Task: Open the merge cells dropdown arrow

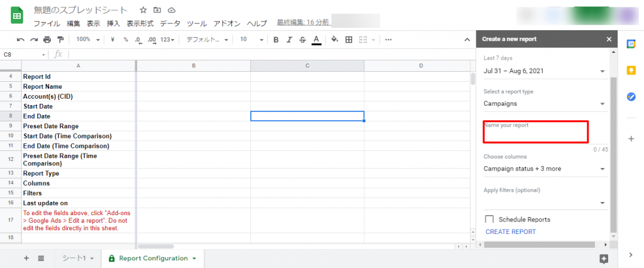Action: click(x=374, y=40)
